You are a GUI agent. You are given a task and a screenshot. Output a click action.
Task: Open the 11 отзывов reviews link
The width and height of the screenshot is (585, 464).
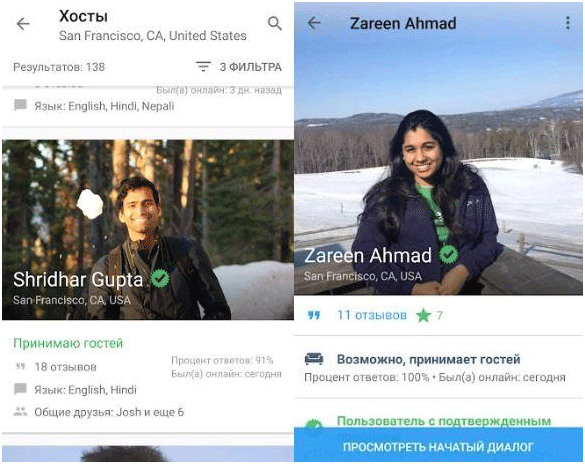372,315
